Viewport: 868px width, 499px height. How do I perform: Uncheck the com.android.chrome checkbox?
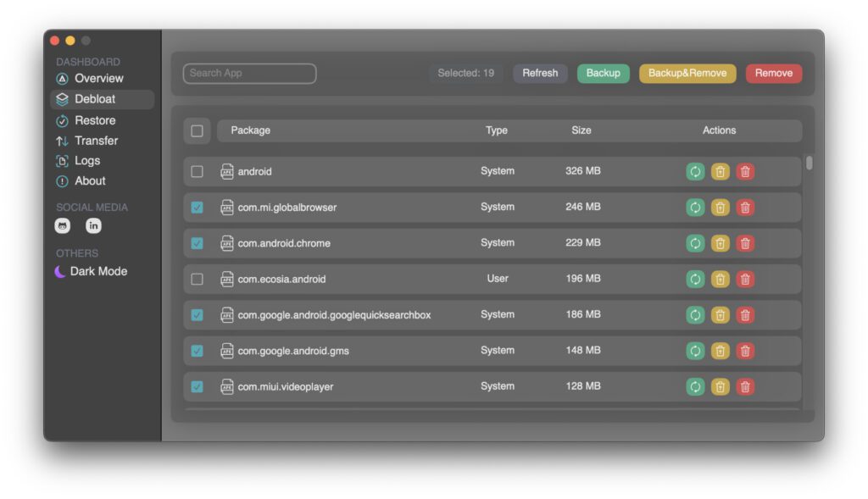(x=198, y=243)
